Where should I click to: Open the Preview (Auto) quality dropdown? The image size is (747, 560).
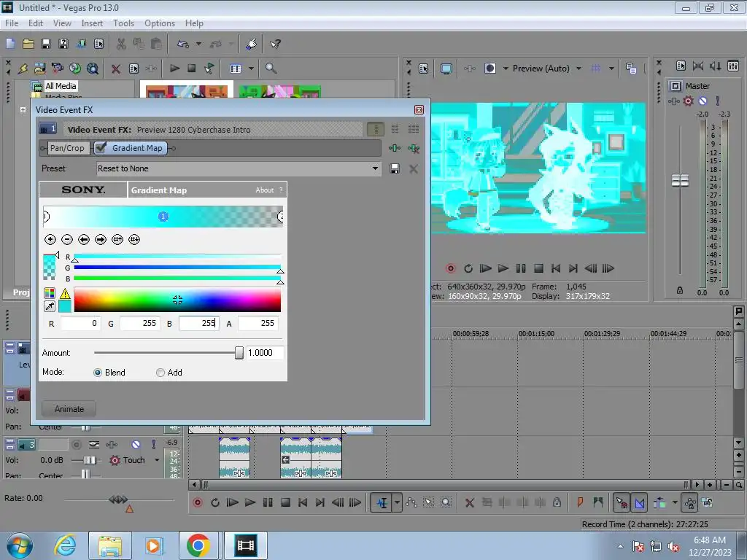(x=578, y=69)
